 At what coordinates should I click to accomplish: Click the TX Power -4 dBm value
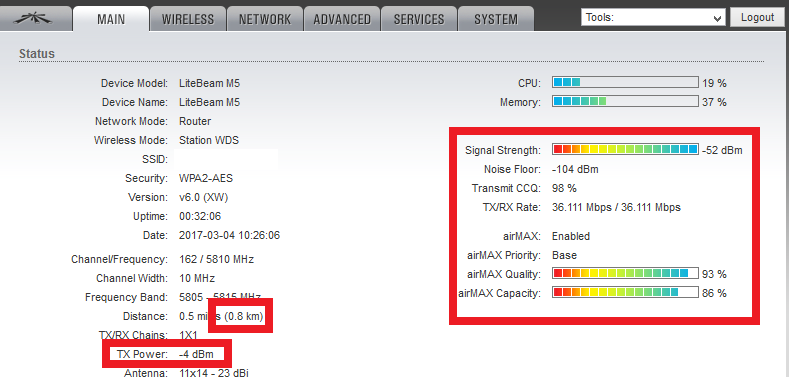[196, 354]
